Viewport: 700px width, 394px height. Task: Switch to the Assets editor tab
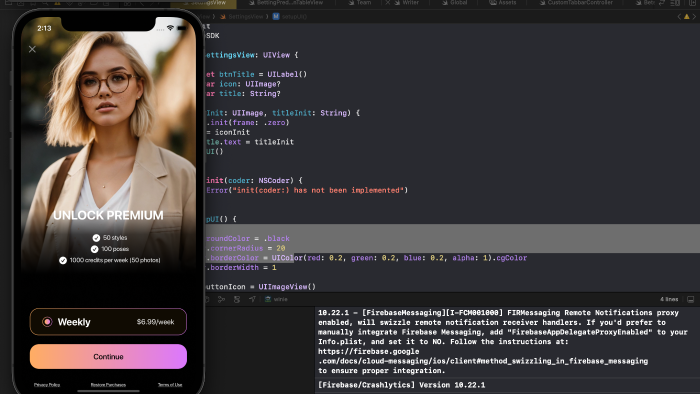(x=503, y=3)
